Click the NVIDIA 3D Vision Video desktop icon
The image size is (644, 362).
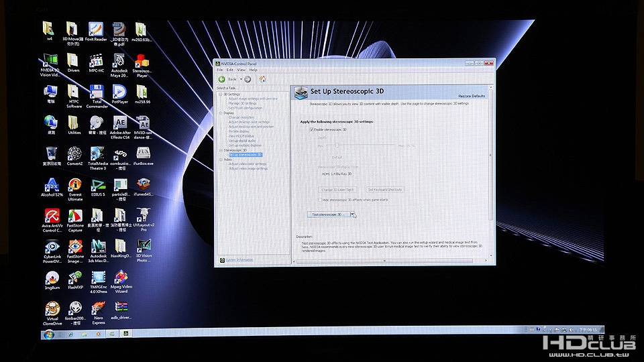[x=50, y=65]
